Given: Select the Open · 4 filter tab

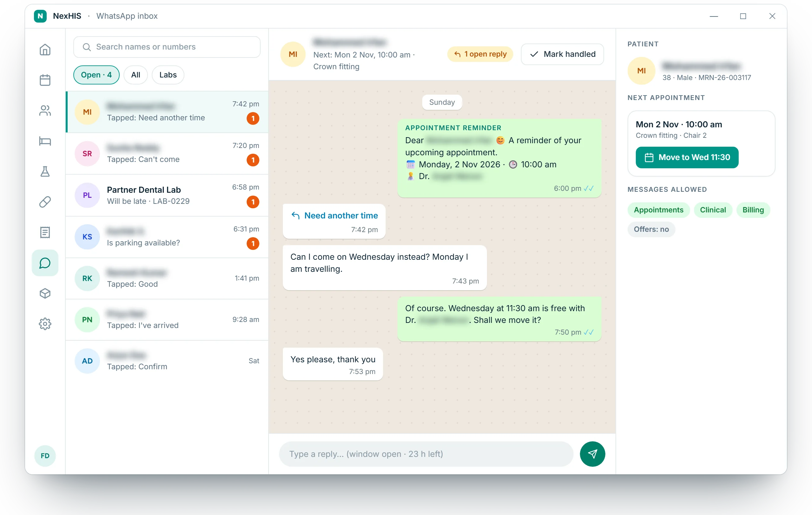Looking at the screenshot, I should tap(96, 75).
